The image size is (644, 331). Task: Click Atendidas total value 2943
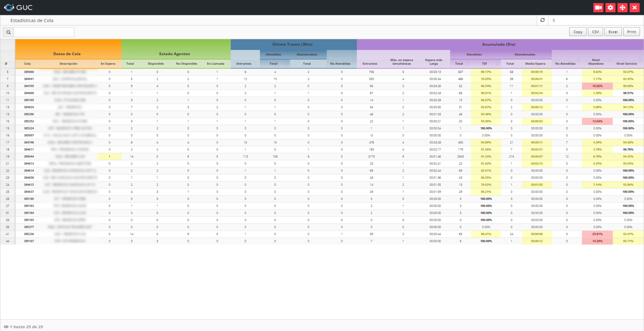pyautogui.click(x=461, y=157)
